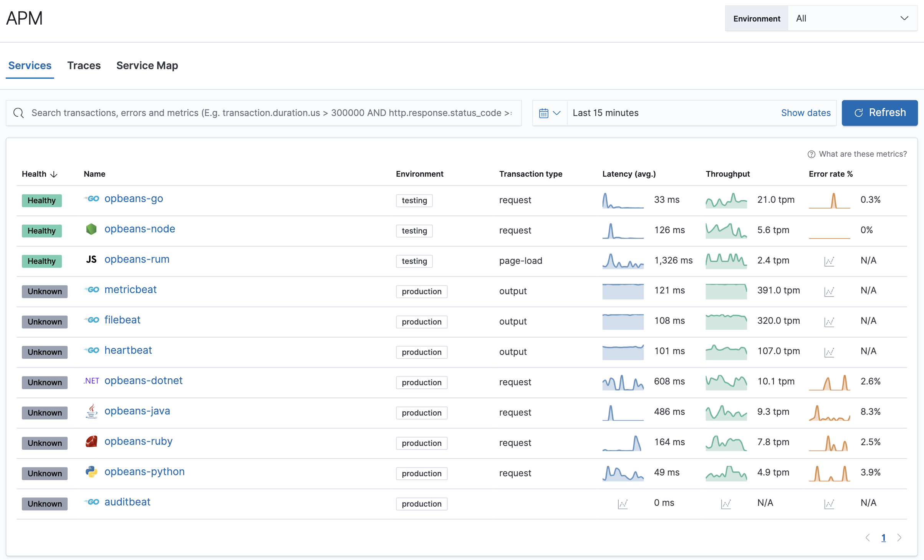This screenshot has width=924, height=560.
Task: Click the search magnifier icon
Action: point(18,113)
